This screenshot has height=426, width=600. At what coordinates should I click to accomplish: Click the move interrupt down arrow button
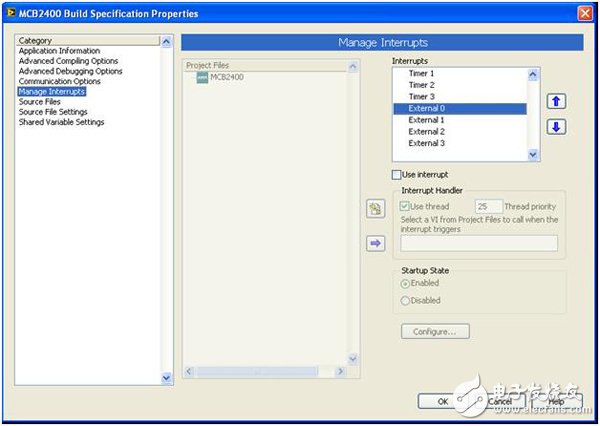click(556, 127)
